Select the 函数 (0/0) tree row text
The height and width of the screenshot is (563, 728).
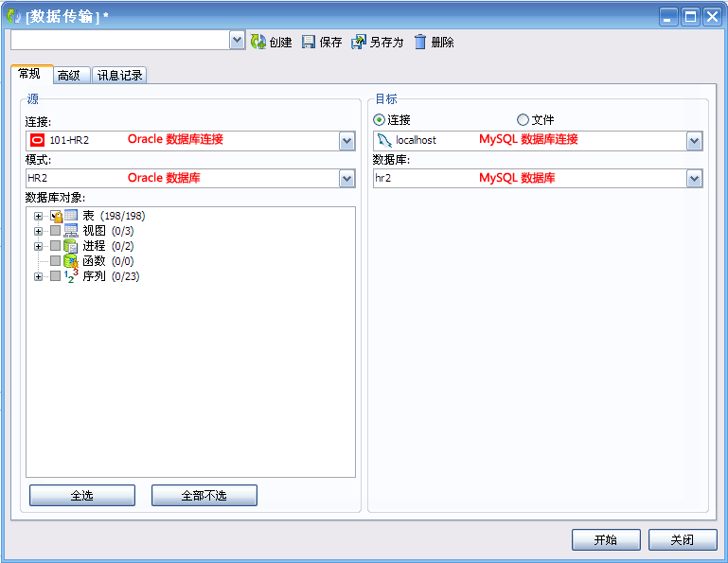pyautogui.click(x=108, y=261)
